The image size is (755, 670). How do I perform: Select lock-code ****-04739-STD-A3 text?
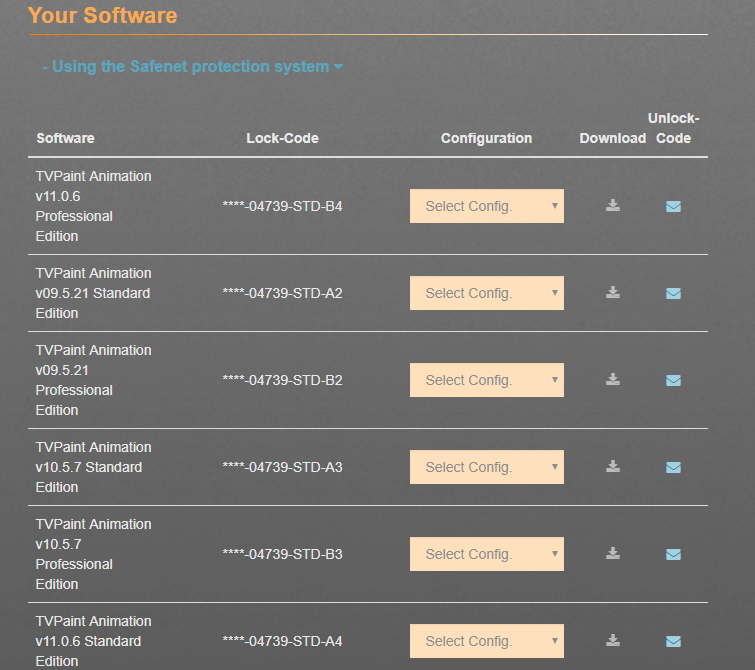tap(283, 467)
